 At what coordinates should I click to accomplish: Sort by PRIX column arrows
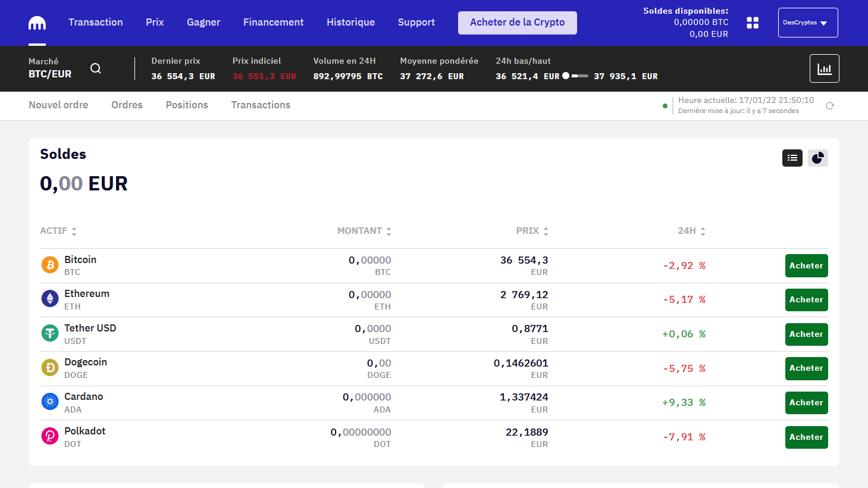tap(546, 232)
